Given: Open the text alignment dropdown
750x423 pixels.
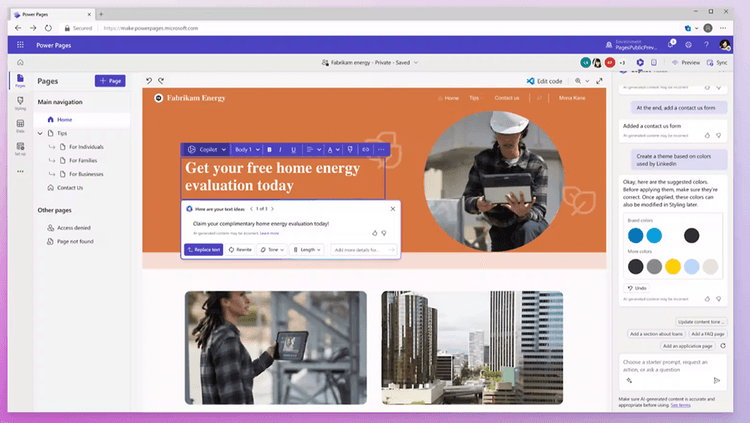Looking at the screenshot, I should tap(314, 150).
